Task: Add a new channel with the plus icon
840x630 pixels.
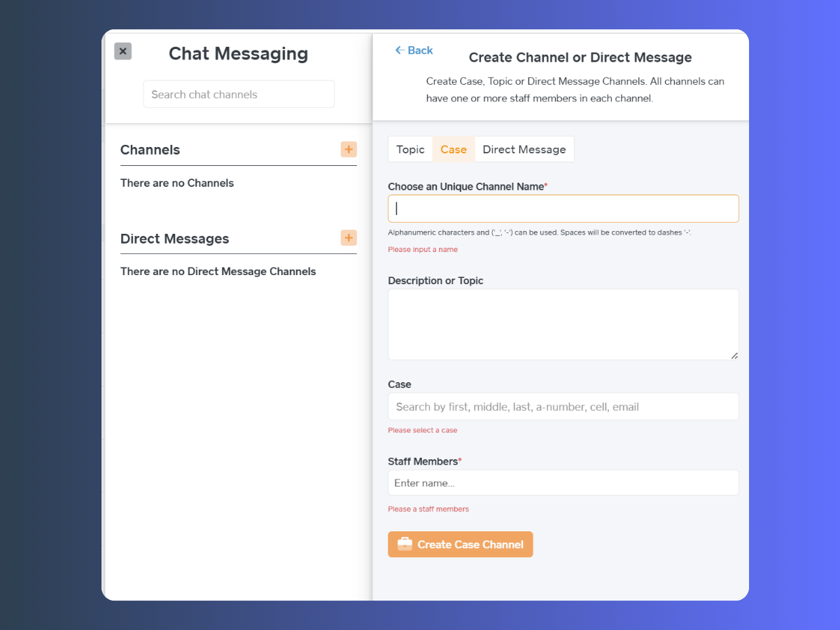Action: coord(349,149)
